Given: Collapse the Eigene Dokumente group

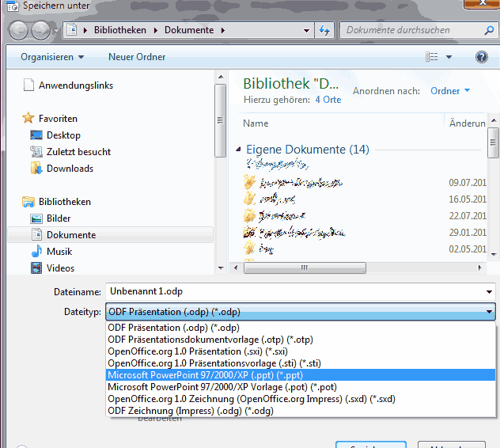Looking at the screenshot, I should click(238, 149).
